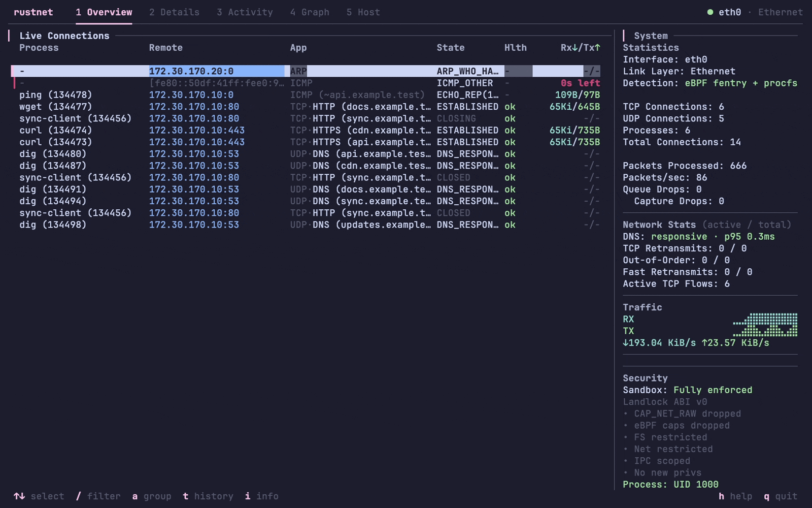This screenshot has width=812, height=508.
Task: Select the dig (134480) process row
Action: (x=306, y=154)
